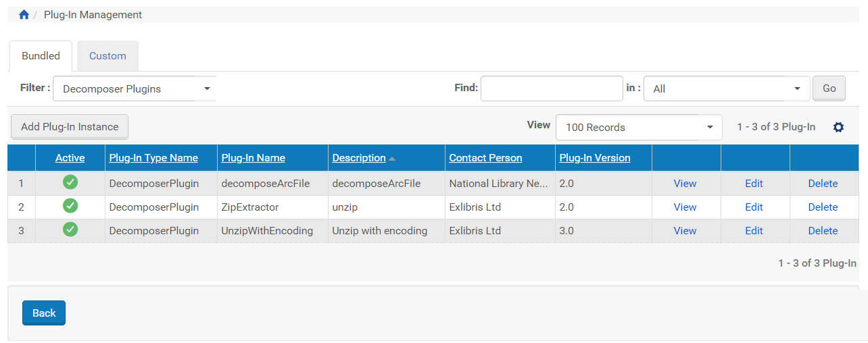Click active checkmark for decomposeArcFile plugin
The height and width of the screenshot is (343, 868).
[70, 182]
